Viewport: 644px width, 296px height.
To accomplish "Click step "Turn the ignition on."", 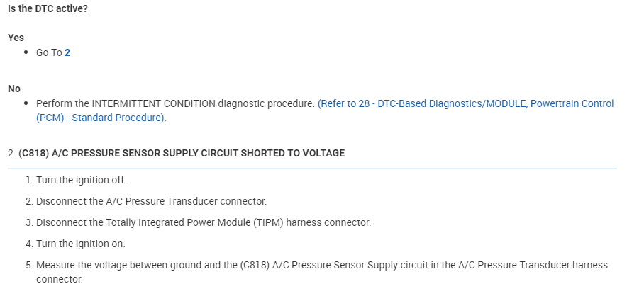I will pos(80,244).
